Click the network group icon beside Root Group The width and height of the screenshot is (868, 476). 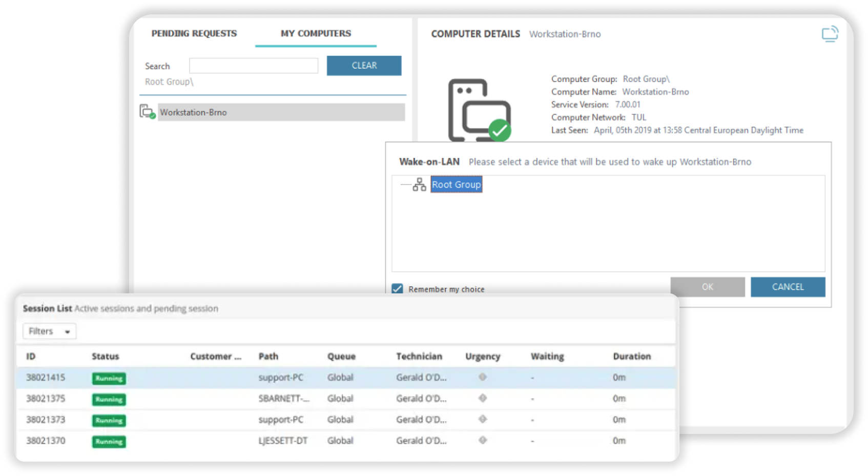click(419, 185)
